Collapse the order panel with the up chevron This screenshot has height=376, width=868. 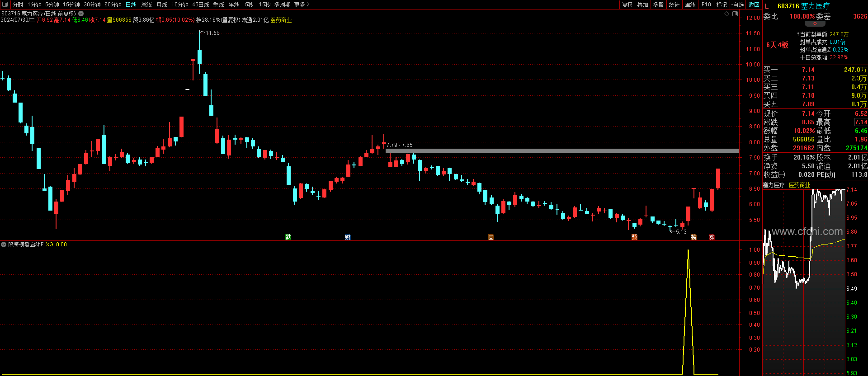(x=815, y=23)
